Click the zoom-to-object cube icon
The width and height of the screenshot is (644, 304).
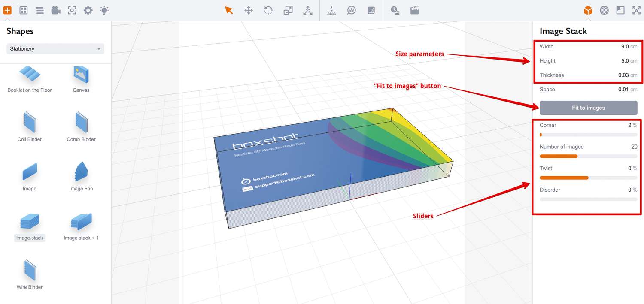point(352,10)
